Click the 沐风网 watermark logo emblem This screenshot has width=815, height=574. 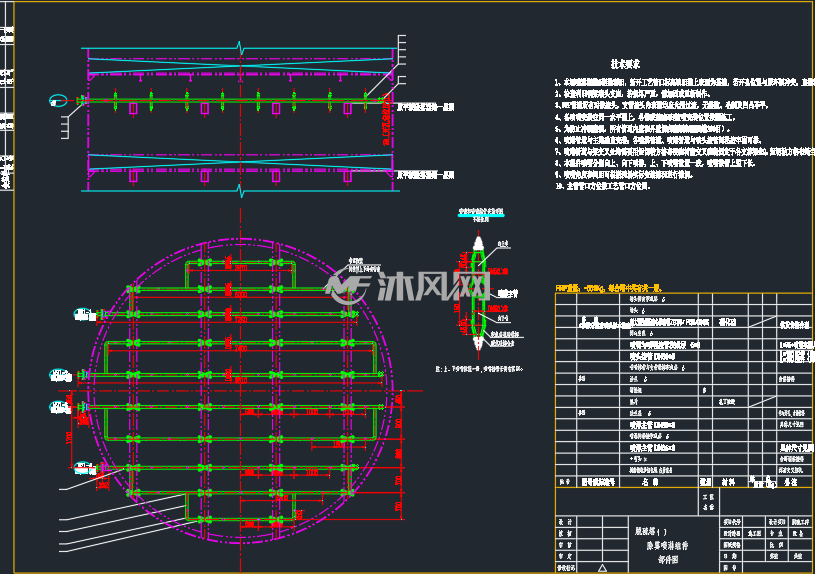(347, 288)
